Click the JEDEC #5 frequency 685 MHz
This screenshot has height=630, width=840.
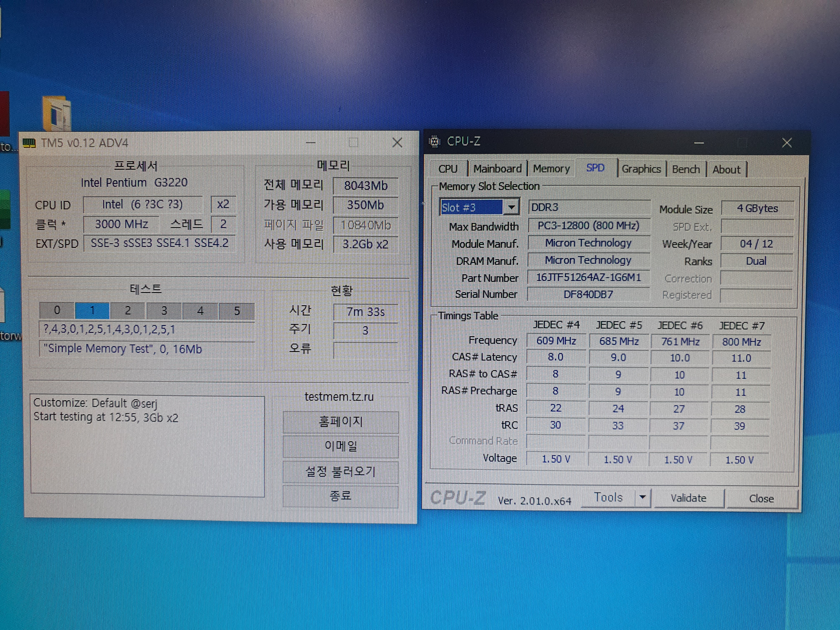(619, 341)
